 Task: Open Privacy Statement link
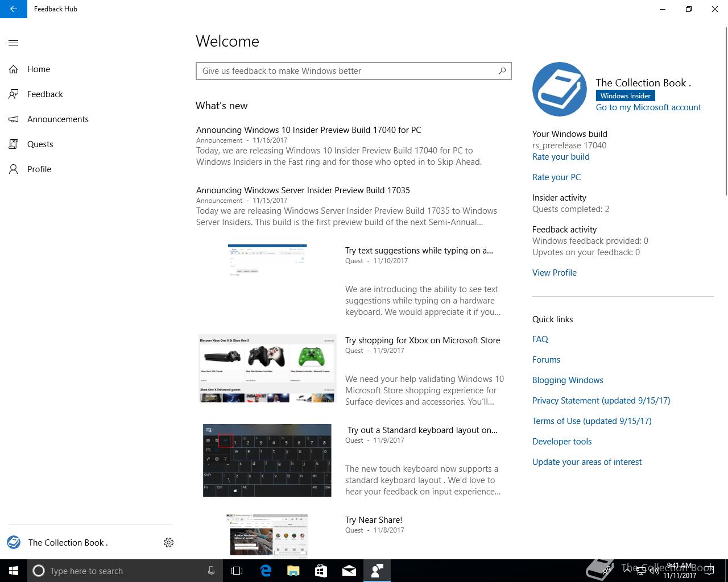[601, 401]
